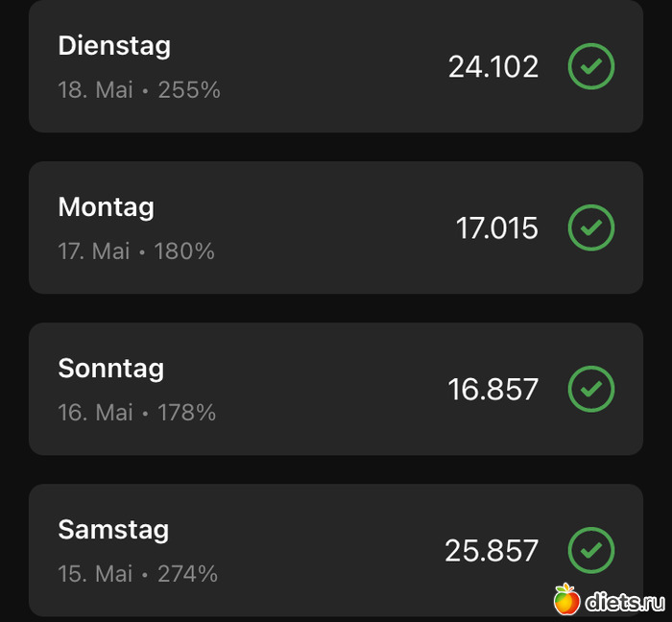Select the Sonntag day label
The height and width of the screenshot is (622, 672).
pos(110,368)
